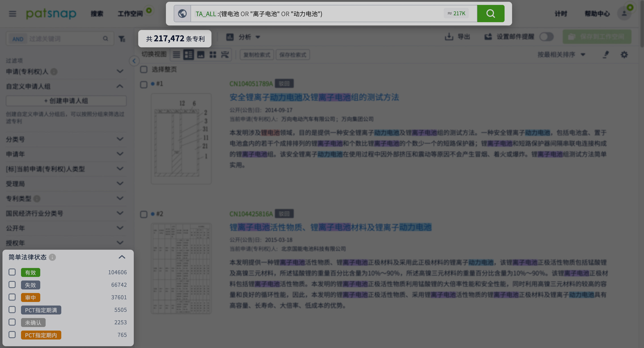Check the 有效 legal status checkbox
This screenshot has width=644, height=348.
[12, 272]
